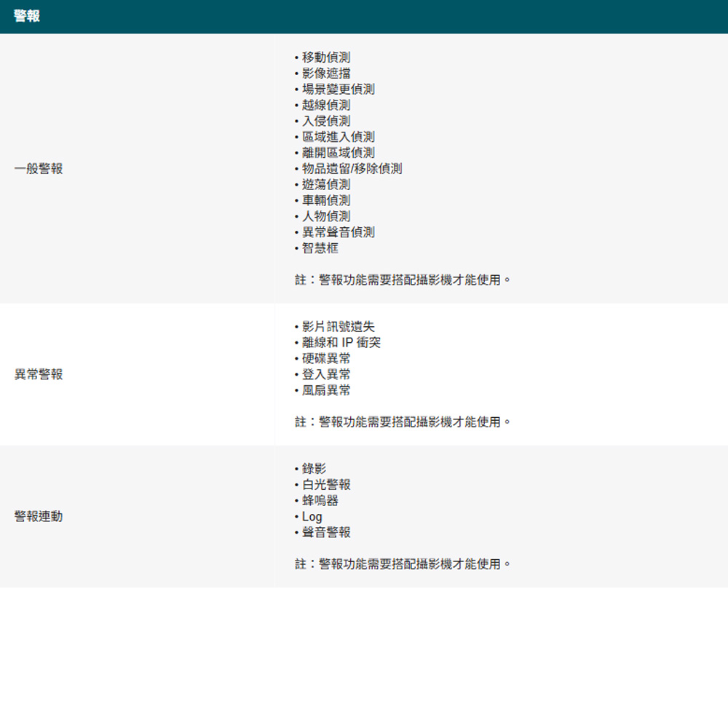Click the 場景變更偵測 entry
Screen dimensions: 728x728
pos(338,90)
